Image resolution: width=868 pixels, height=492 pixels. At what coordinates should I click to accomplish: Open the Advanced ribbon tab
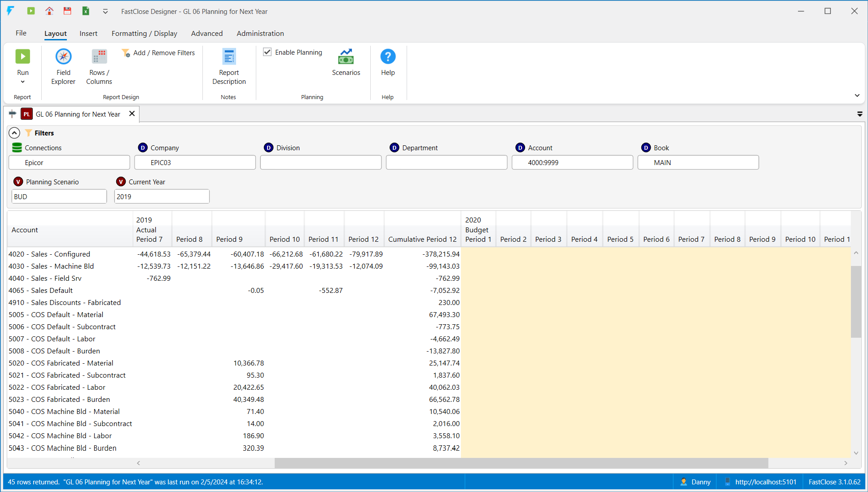tap(206, 33)
